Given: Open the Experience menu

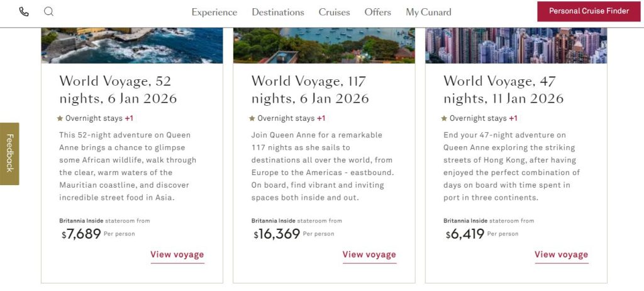Looking at the screenshot, I should (214, 13).
